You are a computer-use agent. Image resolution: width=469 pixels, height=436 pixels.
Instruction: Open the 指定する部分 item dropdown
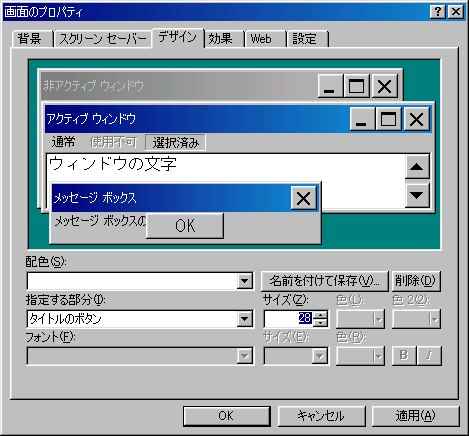244,319
